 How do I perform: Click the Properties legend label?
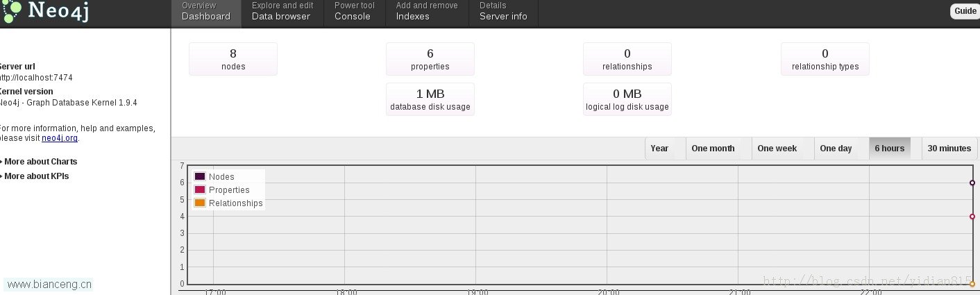pos(229,190)
